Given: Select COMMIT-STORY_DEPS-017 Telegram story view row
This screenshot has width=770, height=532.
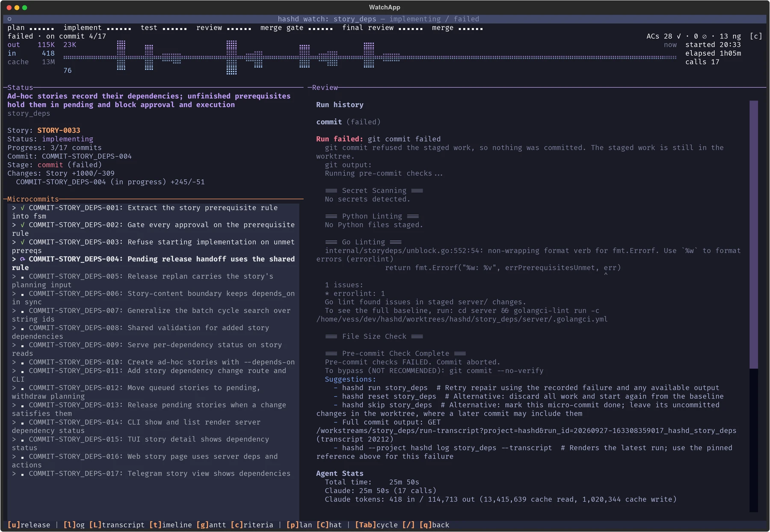Looking at the screenshot, I should 153,473.
